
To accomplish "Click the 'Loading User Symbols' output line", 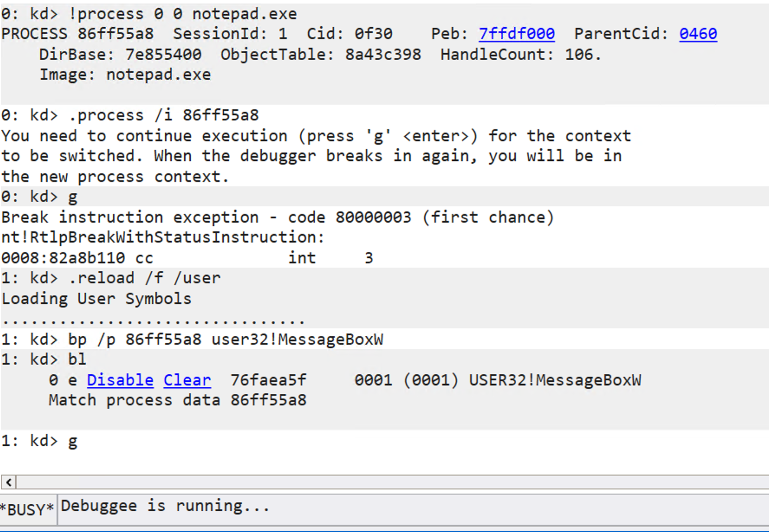I will pyautogui.click(x=96, y=298).
